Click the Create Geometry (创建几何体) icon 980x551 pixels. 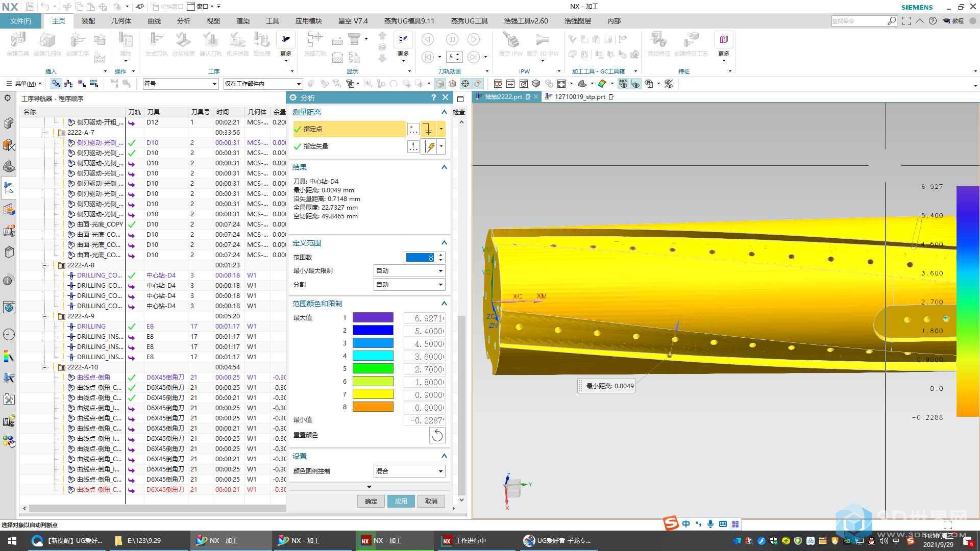(47, 44)
